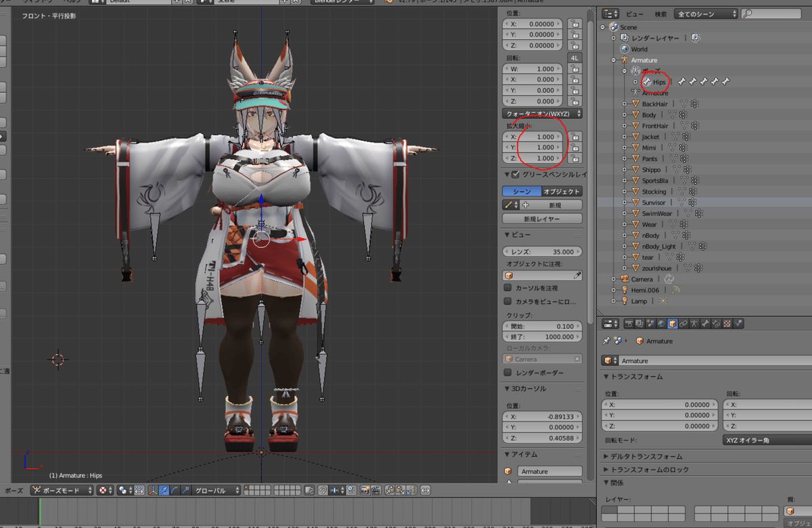Image resolution: width=812 pixels, height=528 pixels.
Task: Open the Render tab in the properties editor
Action: pyautogui.click(x=629, y=324)
